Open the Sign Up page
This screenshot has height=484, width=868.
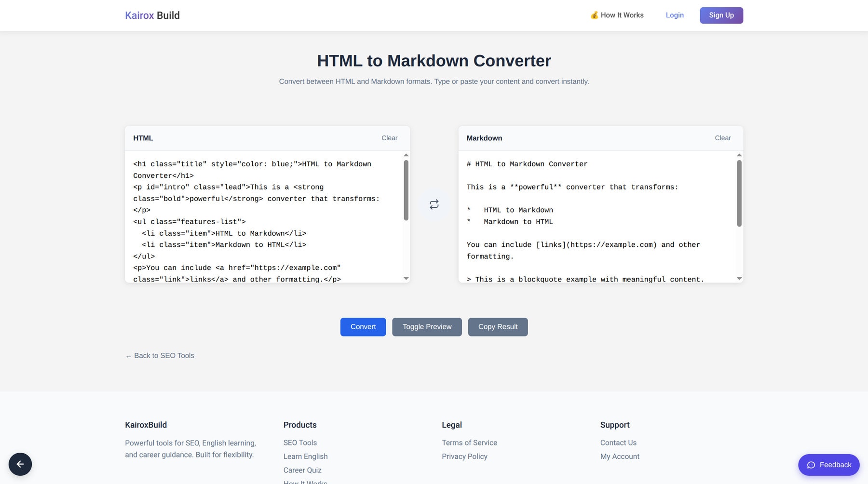coord(721,15)
